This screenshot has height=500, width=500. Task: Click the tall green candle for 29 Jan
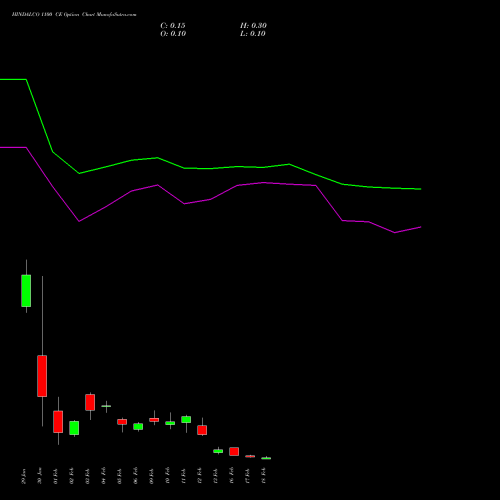[x=26, y=291]
